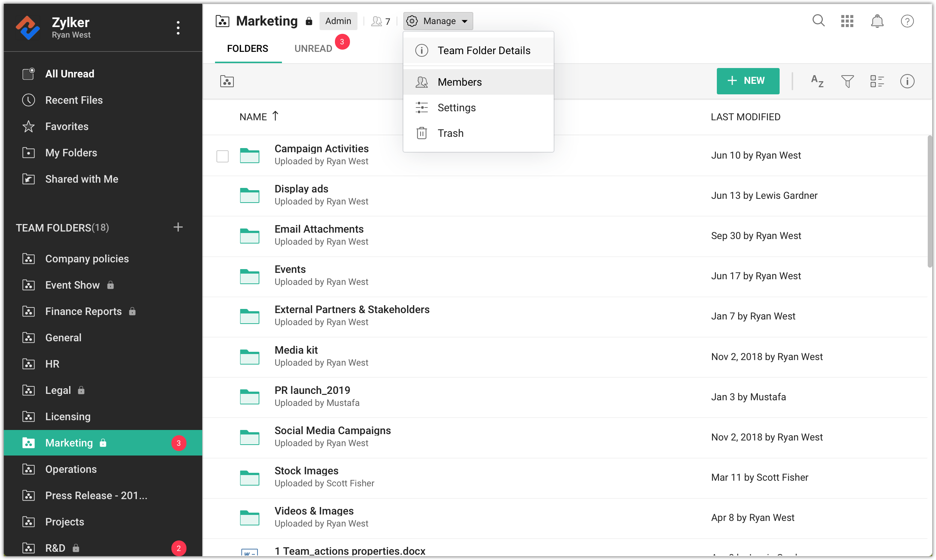Click the vertical scrollbar on file list
Image resolution: width=936 pixels, height=560 pixels.
click(x=930, y=201)
